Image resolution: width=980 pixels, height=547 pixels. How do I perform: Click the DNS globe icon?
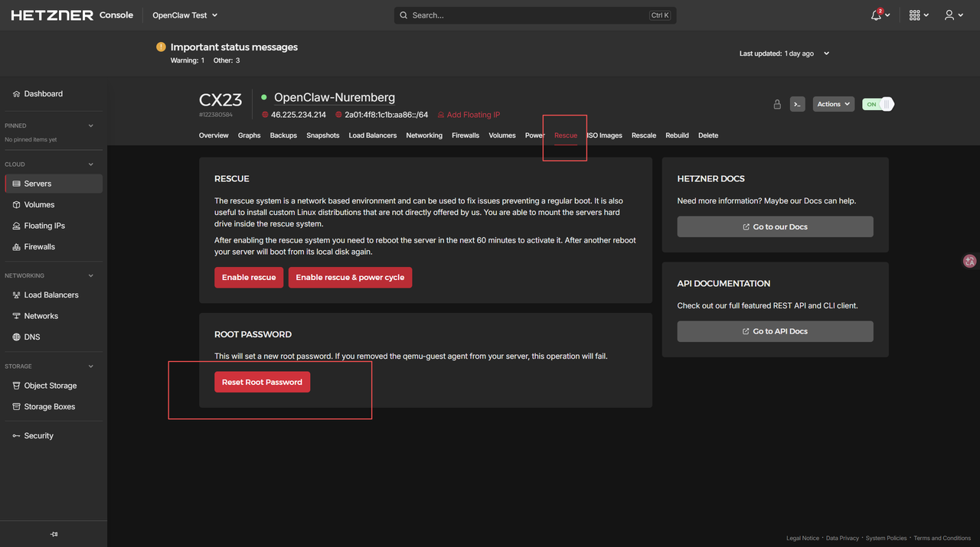(17, 337)
